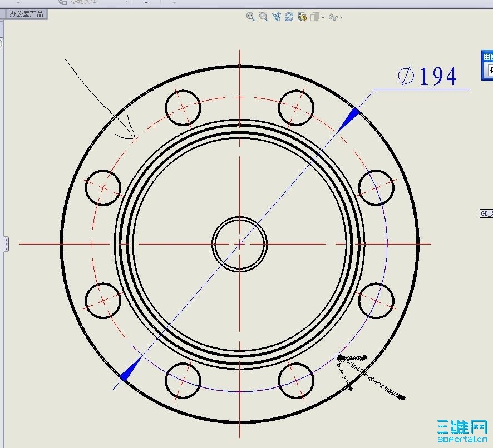
Task: Open the Display Style dropdown arrow
Action: coord(323,17)
